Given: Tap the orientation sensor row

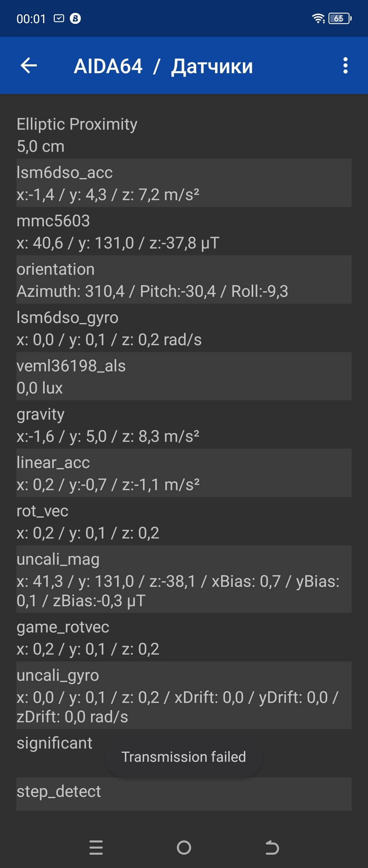Looking at the screenshot, I should click(x=184, y=280).
